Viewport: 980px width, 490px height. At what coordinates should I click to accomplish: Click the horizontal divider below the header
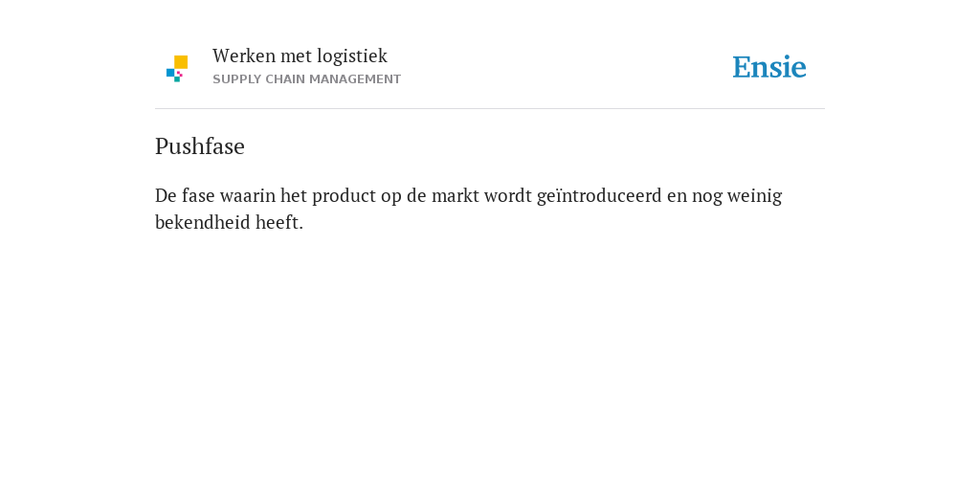(490, 109)
